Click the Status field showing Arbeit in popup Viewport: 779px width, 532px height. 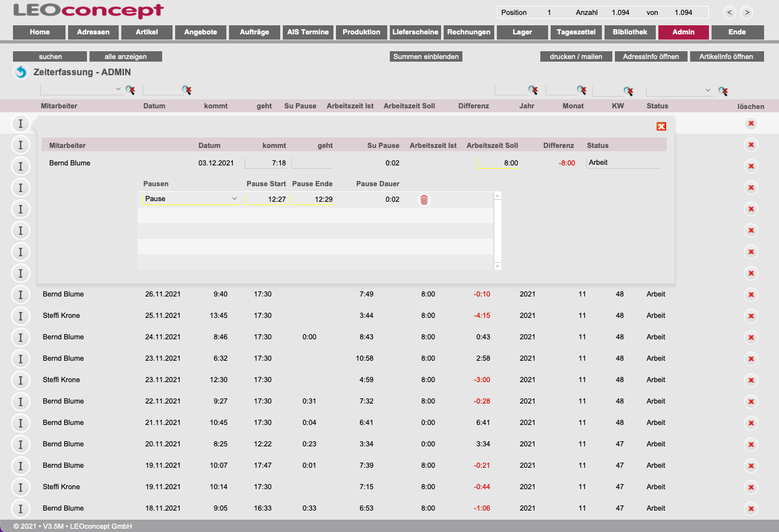tap(623, 163)
